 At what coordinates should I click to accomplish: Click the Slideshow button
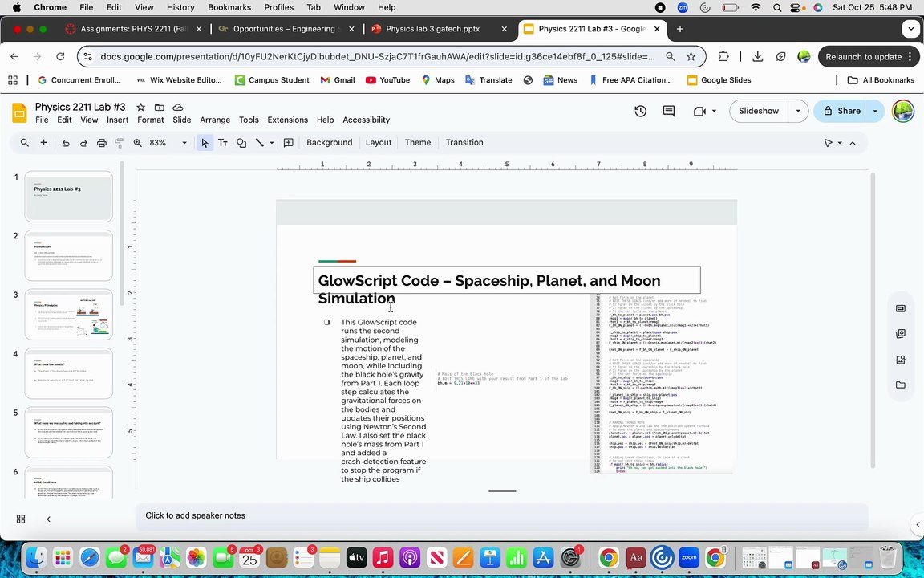[x=759, y=111]
